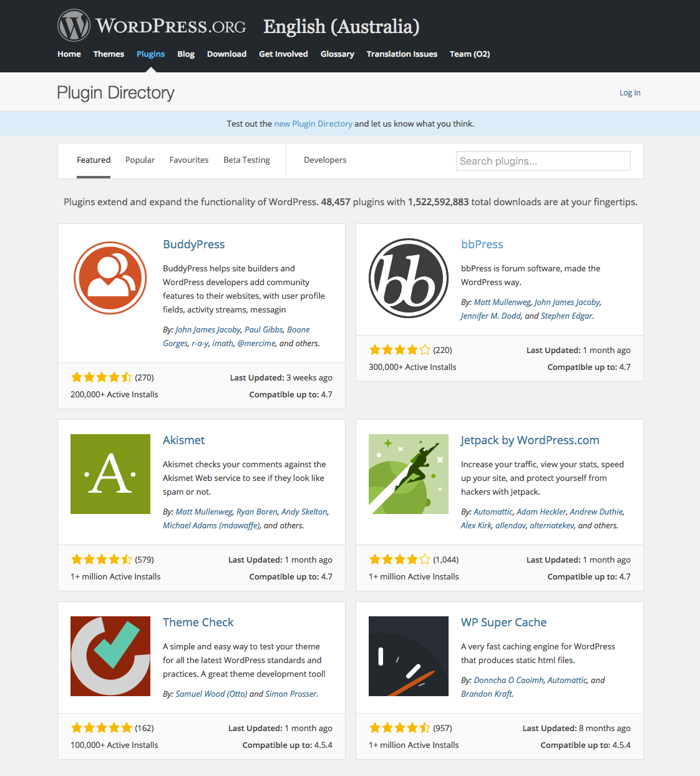Open the Theme Check plugin icon
This screenshot has height=776, width=700.
tap(110, 656)
